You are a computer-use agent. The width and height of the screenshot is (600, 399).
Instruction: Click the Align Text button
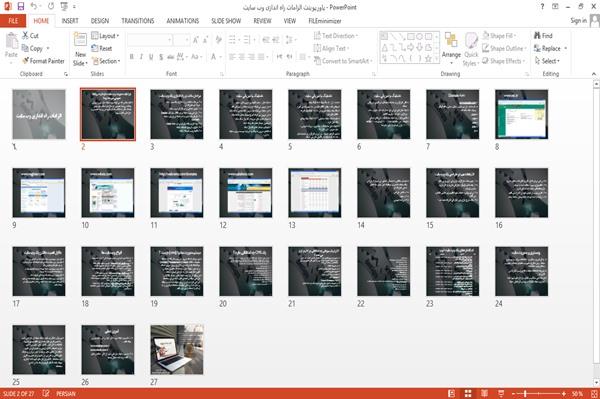pyautogui.click(x=331, y=48)
